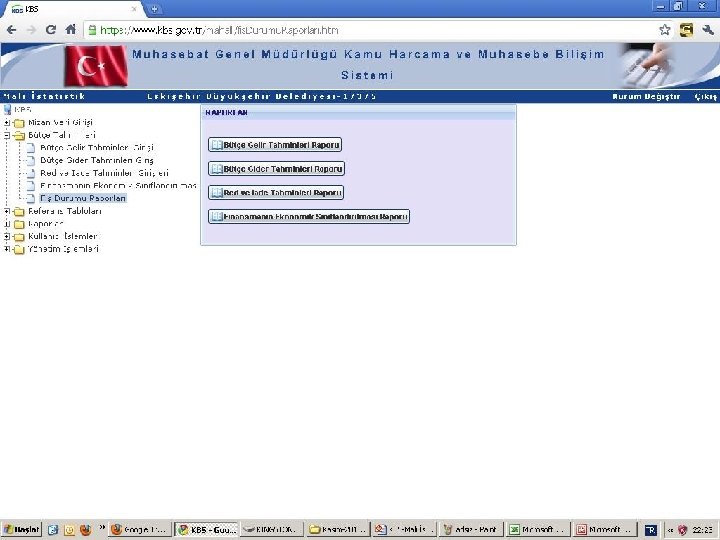Select the Raporlar tree folder label
720x540 pixels.
(x=45, y=224)
